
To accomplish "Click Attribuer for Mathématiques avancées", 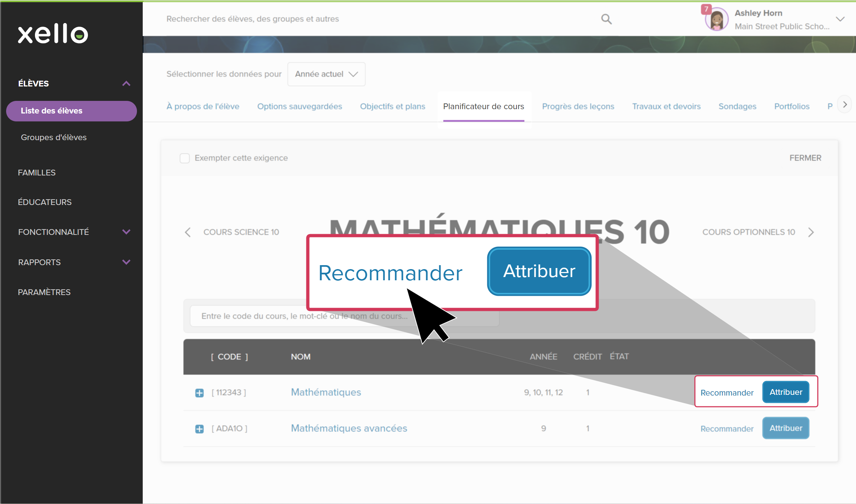I will point(785,428).
